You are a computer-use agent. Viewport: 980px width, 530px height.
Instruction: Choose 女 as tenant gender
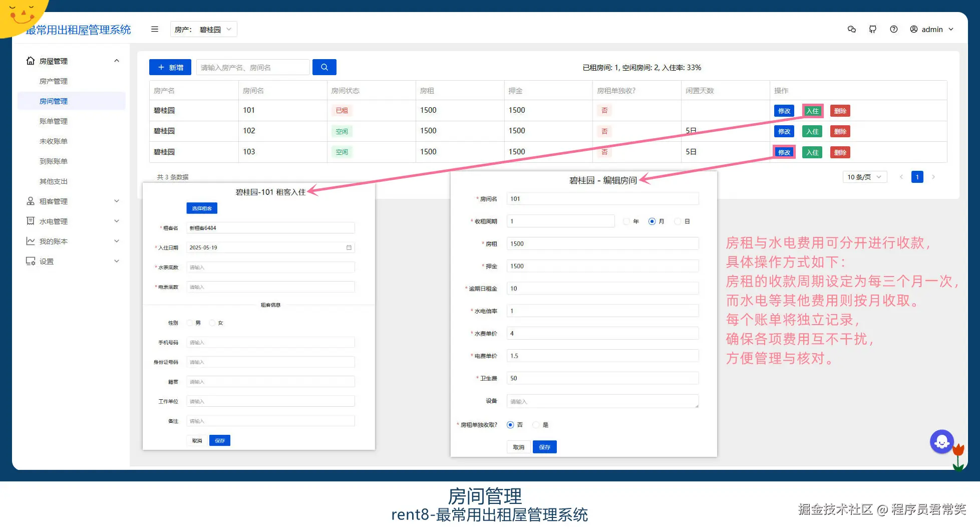coord(212,323)
